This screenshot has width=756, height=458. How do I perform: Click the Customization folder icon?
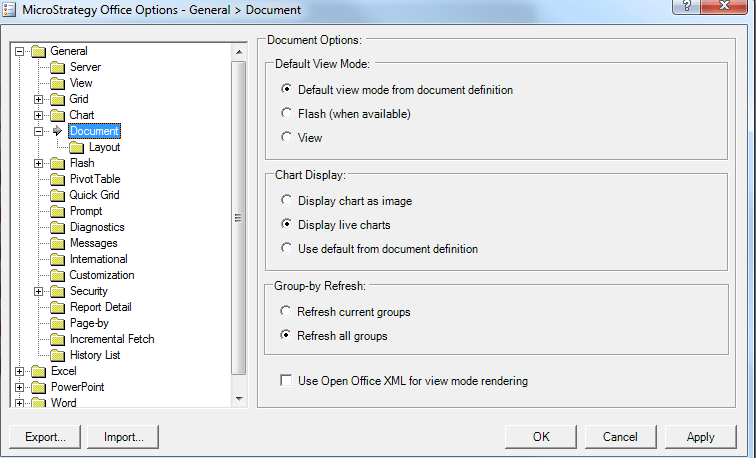[57, 275]
